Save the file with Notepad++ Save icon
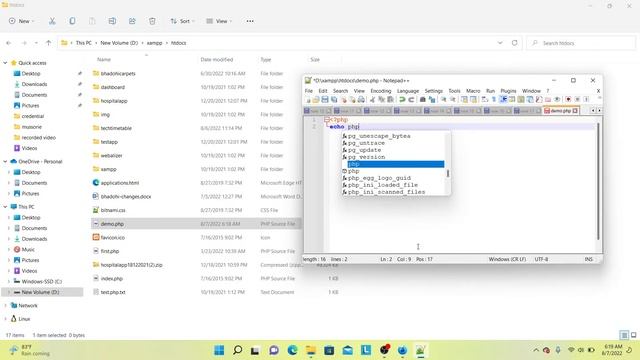 (324, 99)
